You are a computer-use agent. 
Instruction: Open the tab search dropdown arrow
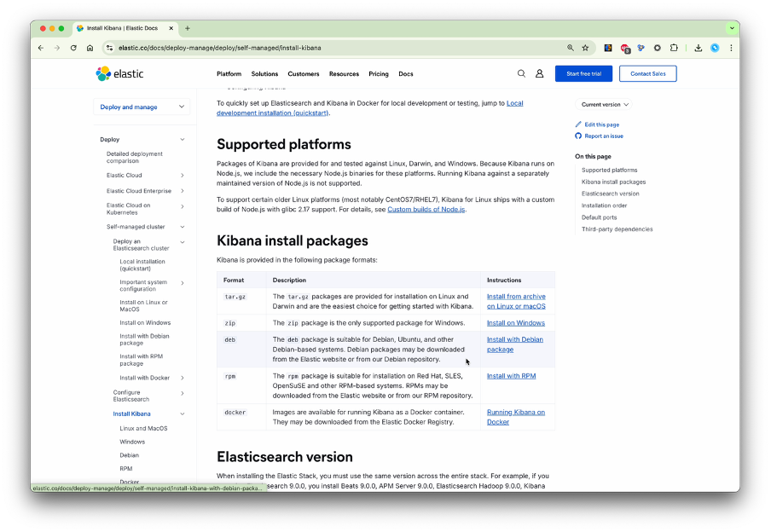click(732, 28)
